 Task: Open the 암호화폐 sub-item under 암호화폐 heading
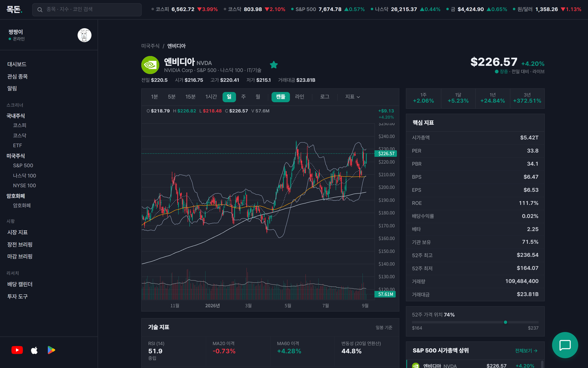[x=22, y=206]
